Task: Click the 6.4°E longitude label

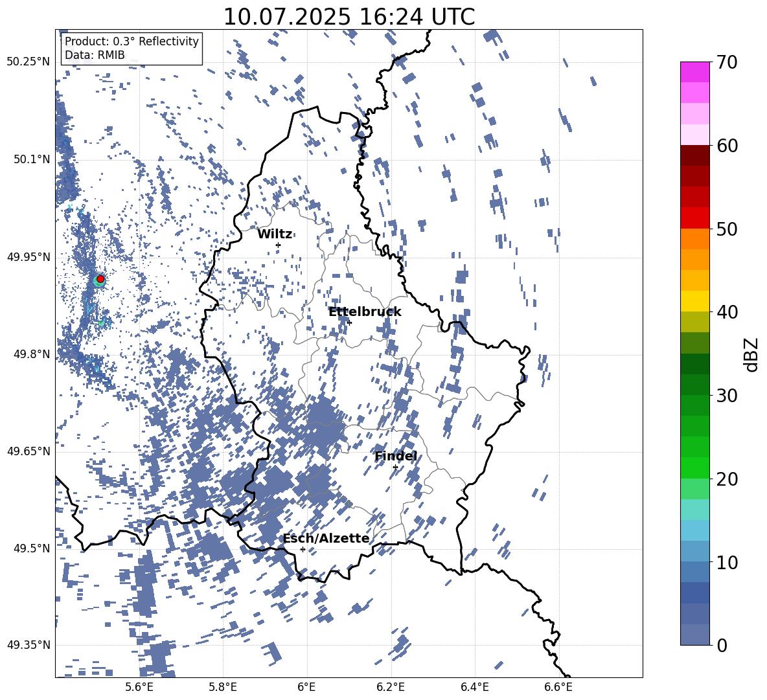Action: (475, 688)
